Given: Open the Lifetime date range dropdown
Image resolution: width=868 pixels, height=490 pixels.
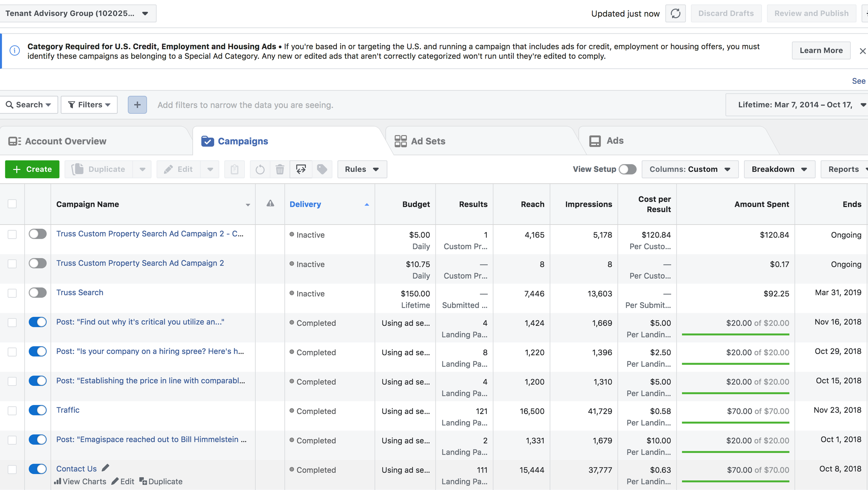Looking at the screenshot, I should (x=799, y=105).
